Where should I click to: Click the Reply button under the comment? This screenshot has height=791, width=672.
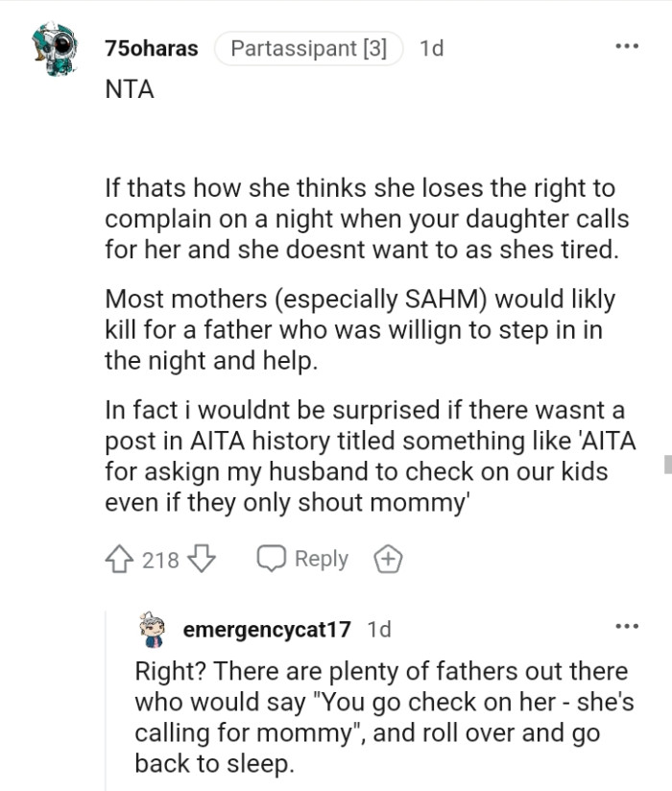[x=319, y=558]
